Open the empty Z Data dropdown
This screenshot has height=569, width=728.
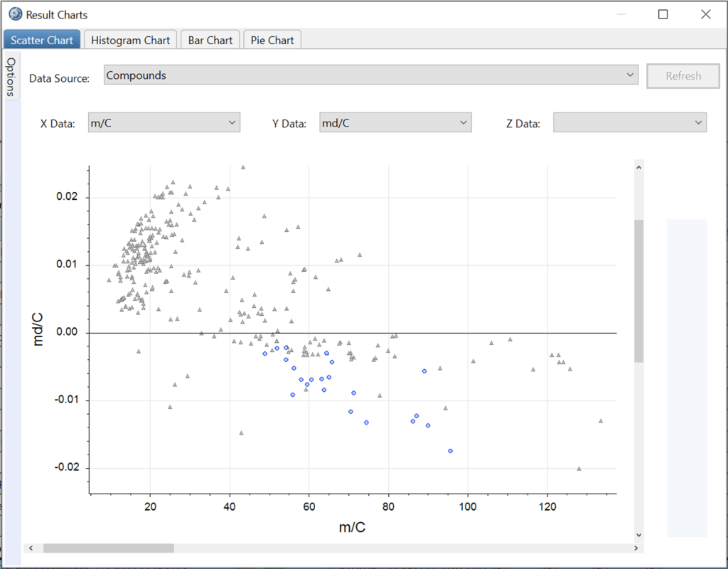(629, 123)
